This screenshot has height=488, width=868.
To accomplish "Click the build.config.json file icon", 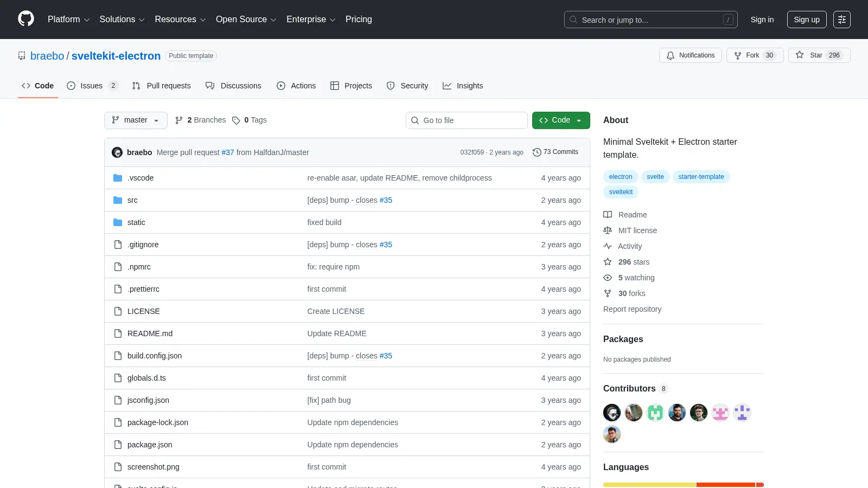I will click(118, 356).
